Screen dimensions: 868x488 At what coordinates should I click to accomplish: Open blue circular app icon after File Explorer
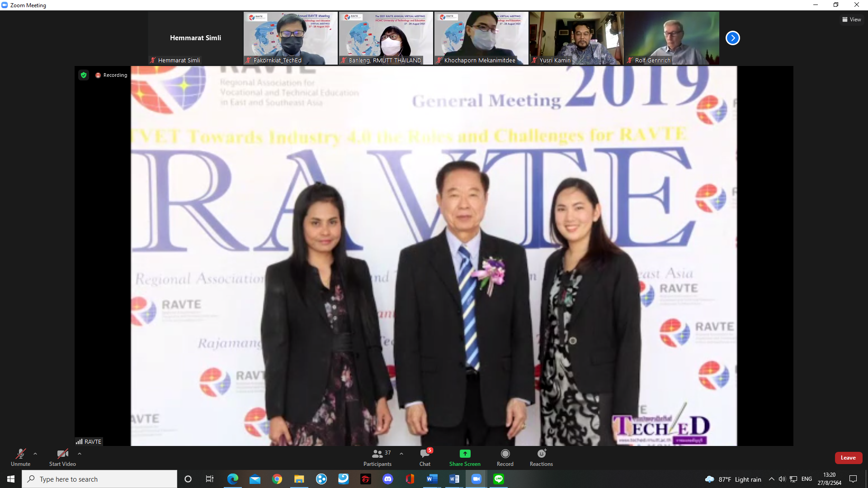coord(321,479)
